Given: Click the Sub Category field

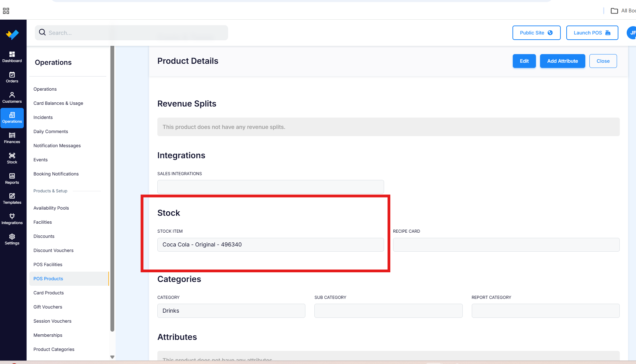Looking at the screenshot, I should tap(388, 311).
